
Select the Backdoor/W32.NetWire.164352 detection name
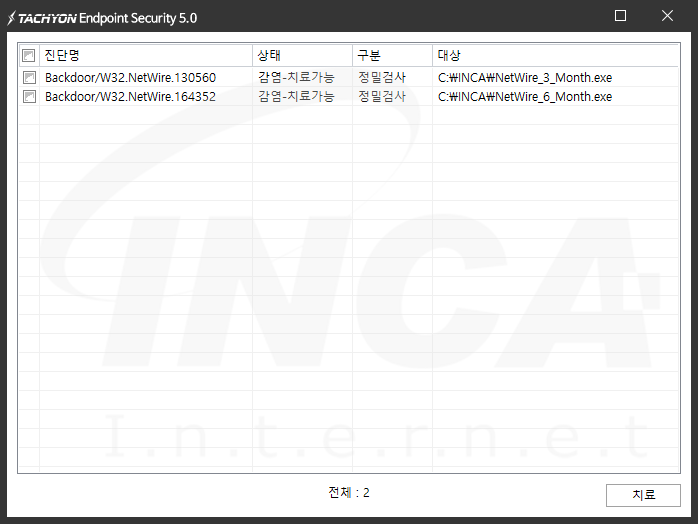point(130,97)
